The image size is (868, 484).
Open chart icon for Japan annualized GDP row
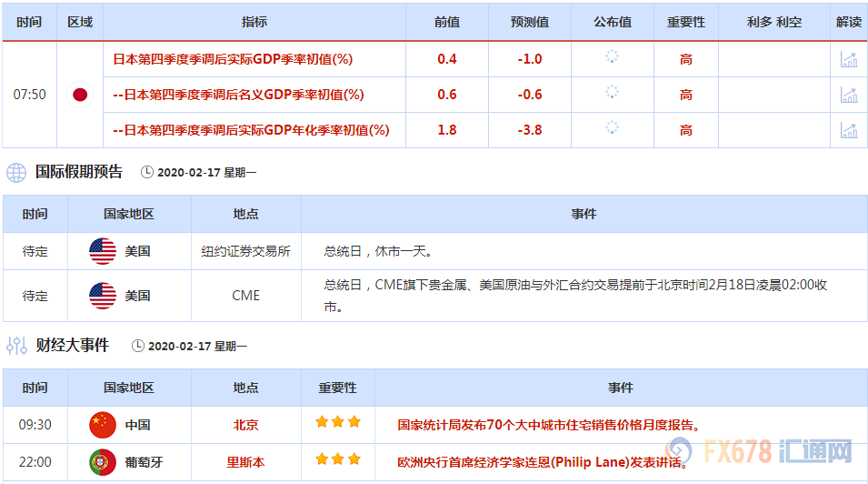(x=849, y=130)
